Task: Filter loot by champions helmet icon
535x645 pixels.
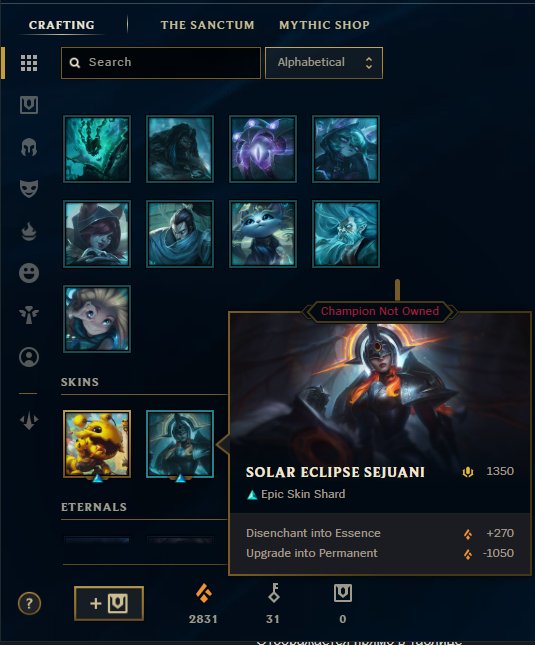Action: coord(29,147)
